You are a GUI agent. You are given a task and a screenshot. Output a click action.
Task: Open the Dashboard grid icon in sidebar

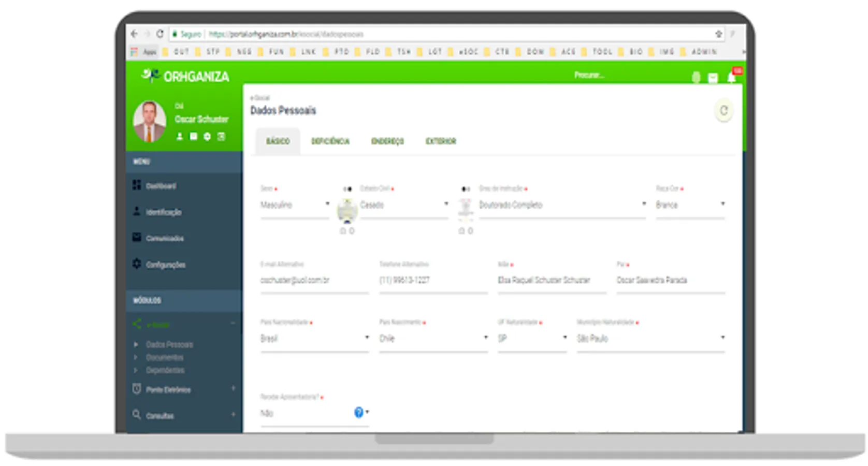tap(137, 185)
